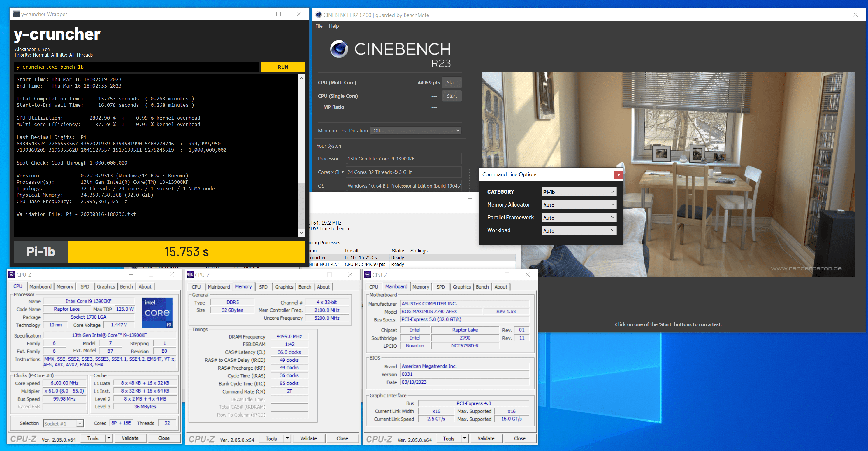Close the Cinebench R23 window
The image size is (868, 451).
[855, 15]
